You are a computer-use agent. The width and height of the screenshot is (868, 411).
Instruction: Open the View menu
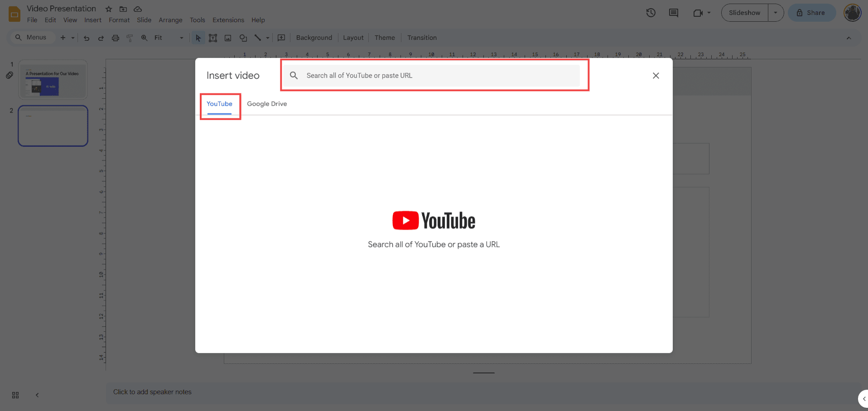click(70, 20)
